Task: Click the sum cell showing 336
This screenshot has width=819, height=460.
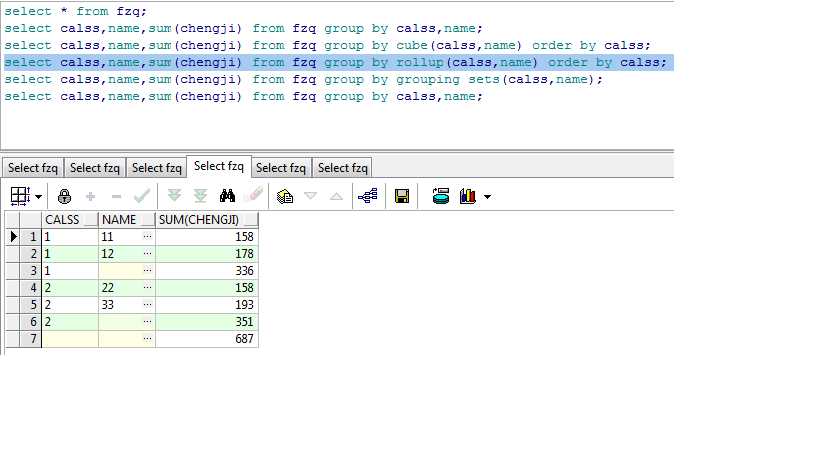Action: 207,271
